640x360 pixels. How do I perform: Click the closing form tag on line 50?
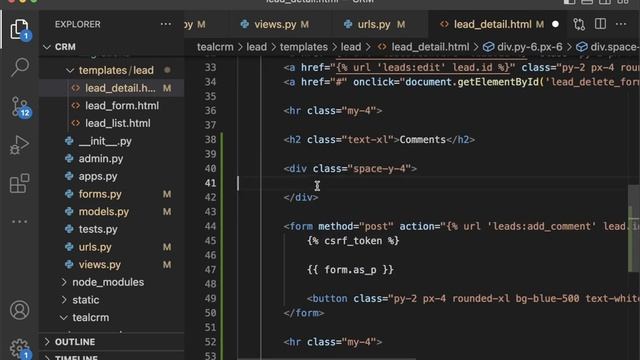[x=304, y=313]
